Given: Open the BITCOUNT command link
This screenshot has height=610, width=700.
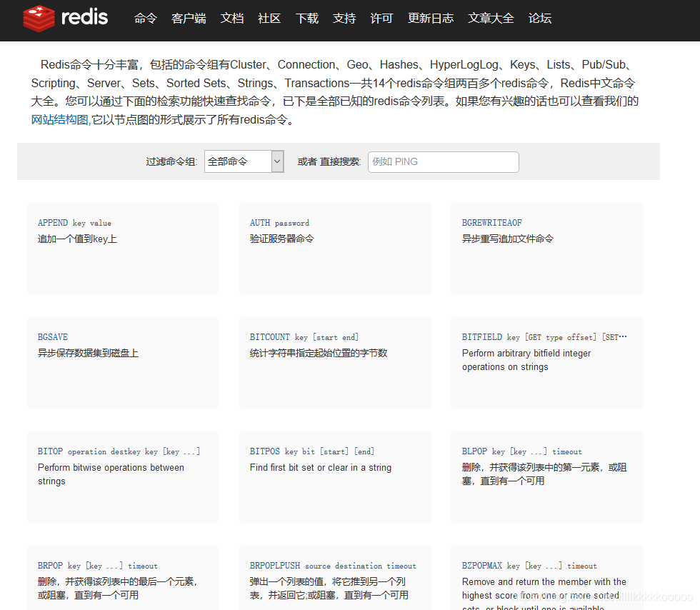Looking at the screenshot, I should [x=270, y=337].
